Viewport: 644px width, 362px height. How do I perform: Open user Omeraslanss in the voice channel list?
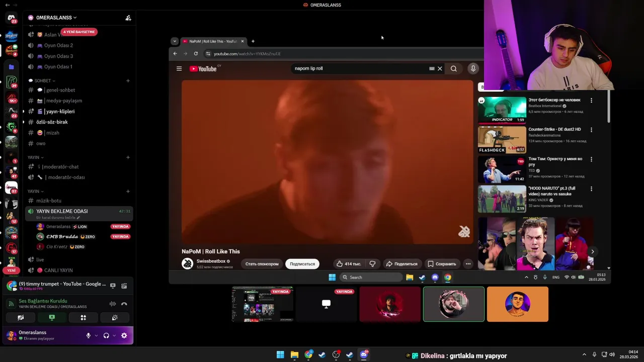61,226
